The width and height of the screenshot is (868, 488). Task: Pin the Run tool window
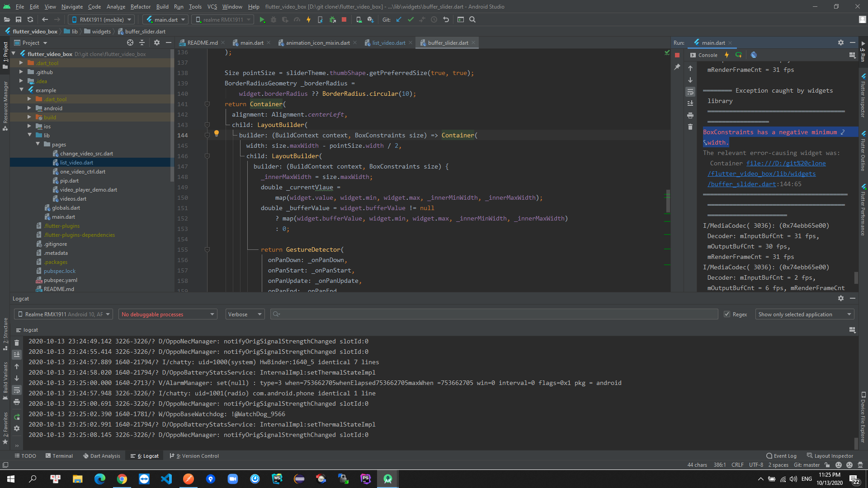pyautogui.click(x=678, y=67)
